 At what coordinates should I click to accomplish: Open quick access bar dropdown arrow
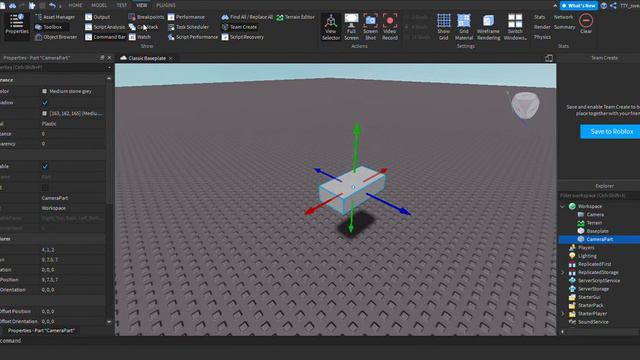click(x=60, y=6)
